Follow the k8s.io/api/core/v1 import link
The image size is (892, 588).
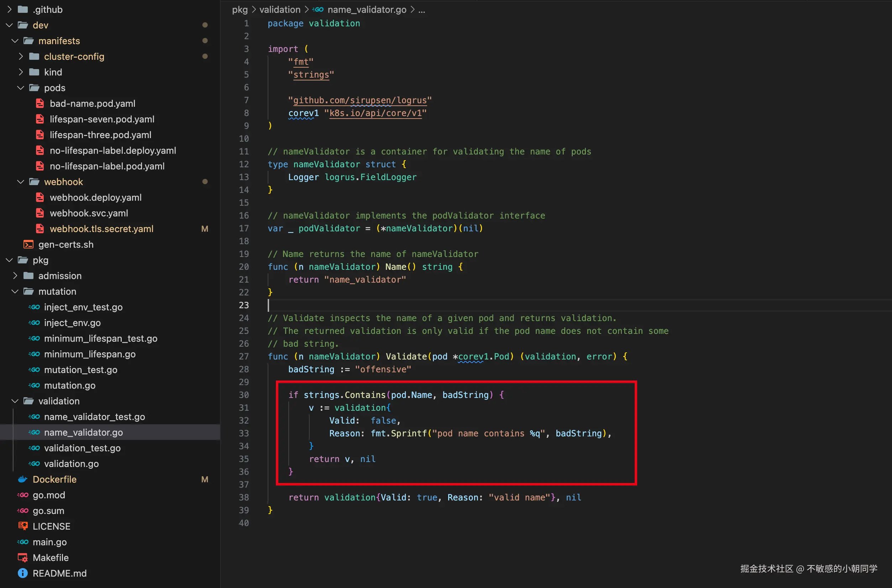coord(375,113)
